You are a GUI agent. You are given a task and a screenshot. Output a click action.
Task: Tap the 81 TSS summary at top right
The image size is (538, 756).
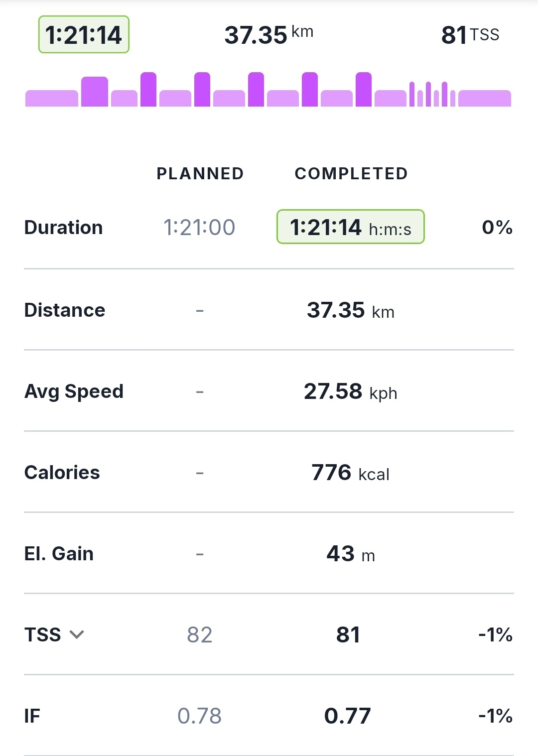470,35
